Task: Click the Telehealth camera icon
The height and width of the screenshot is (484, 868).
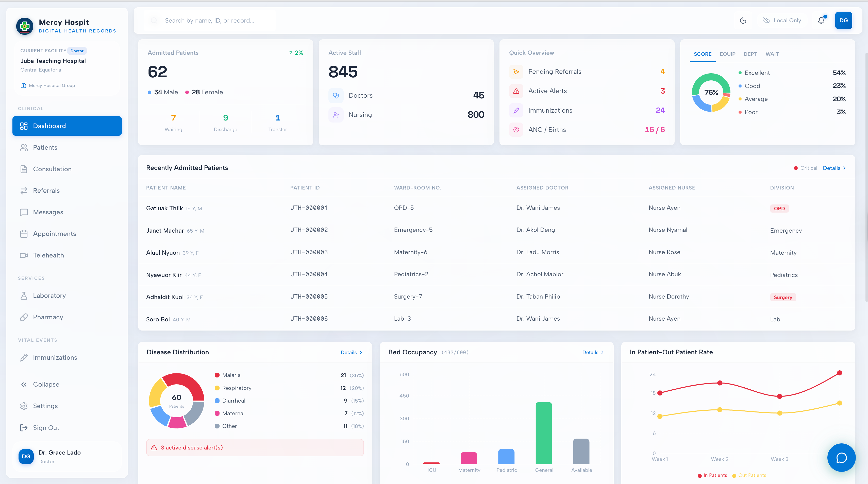Action: (x=24, y=255)
